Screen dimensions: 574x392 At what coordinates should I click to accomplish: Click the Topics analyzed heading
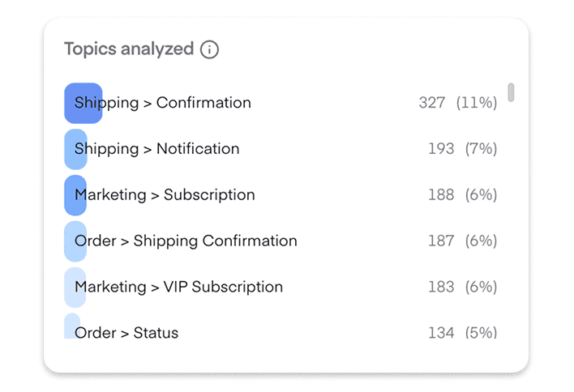129,49
